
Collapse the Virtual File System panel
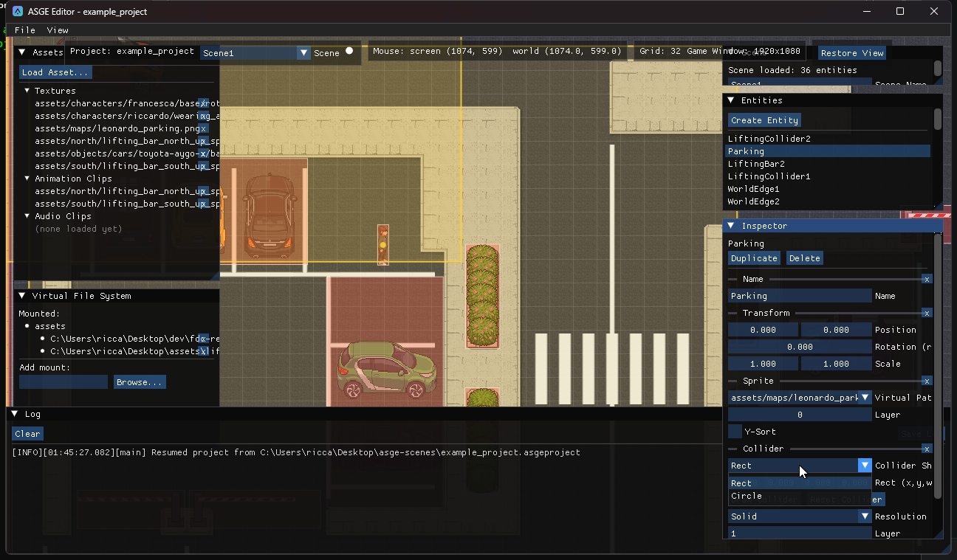[22, 296]
